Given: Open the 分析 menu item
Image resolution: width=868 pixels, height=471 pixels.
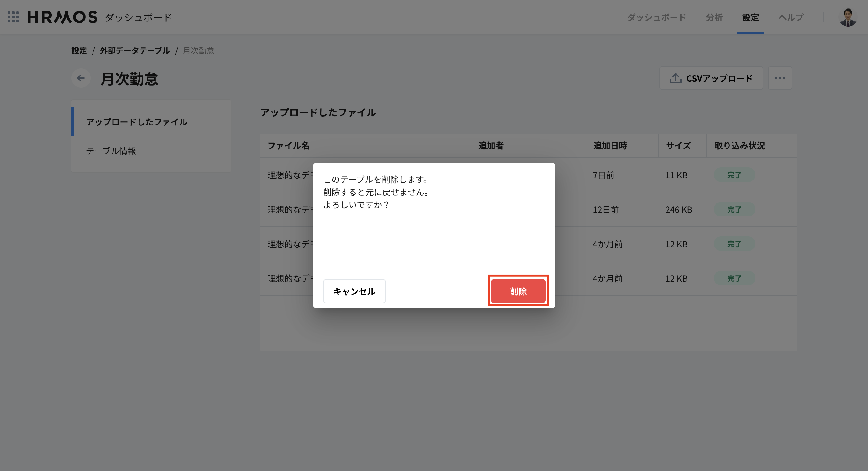Looking at the screenshot, I should point(714,17).
